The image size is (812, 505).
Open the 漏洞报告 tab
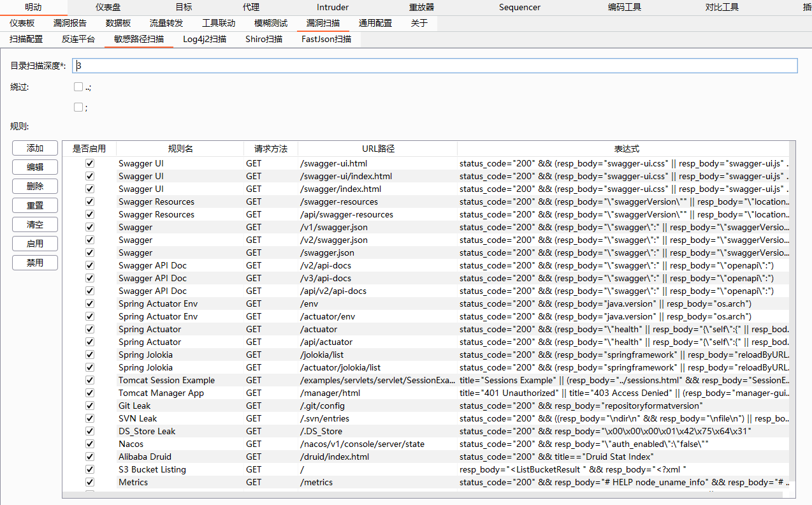pyautogui.click(x=70, y=23)
